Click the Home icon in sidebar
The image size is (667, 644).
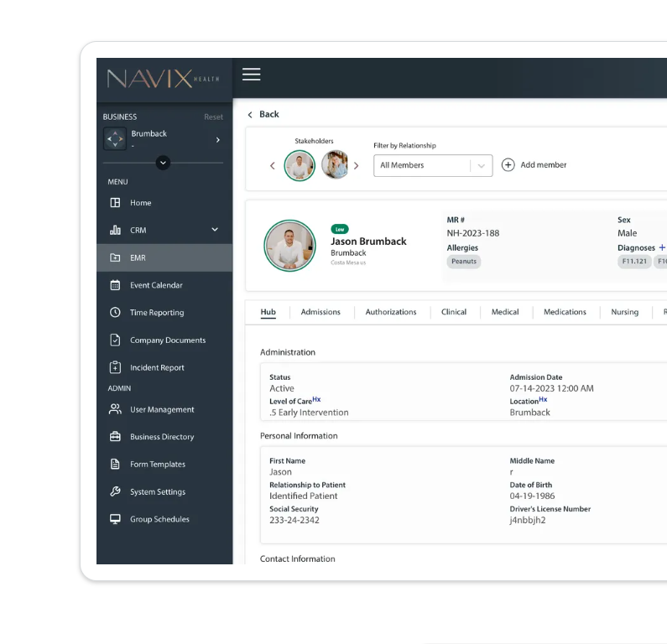coord(116,203)
